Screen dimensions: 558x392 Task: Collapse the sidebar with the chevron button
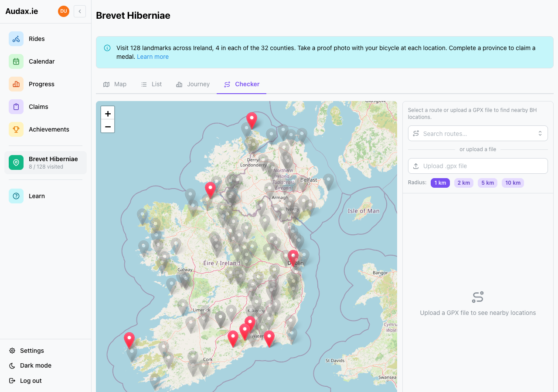point(80,11)
